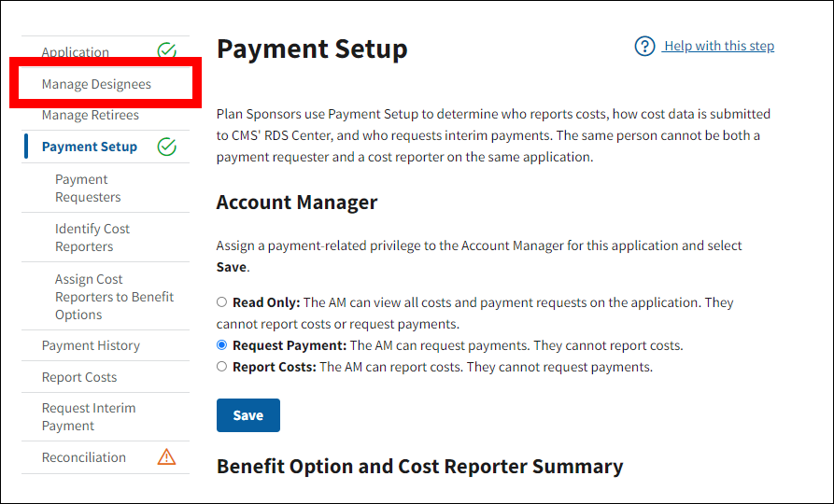Navigate to Payment History
Image resolution: width=834 pixels, height=504 pixels.
click(x=91, y=345)
